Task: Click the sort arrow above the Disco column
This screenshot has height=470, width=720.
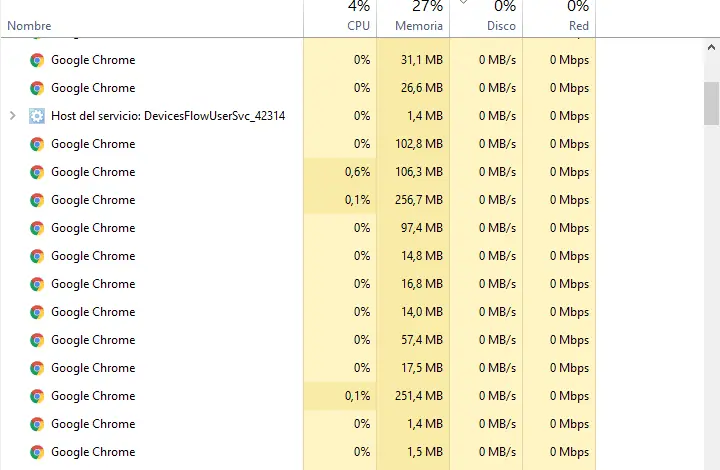Action: [462, 3]
